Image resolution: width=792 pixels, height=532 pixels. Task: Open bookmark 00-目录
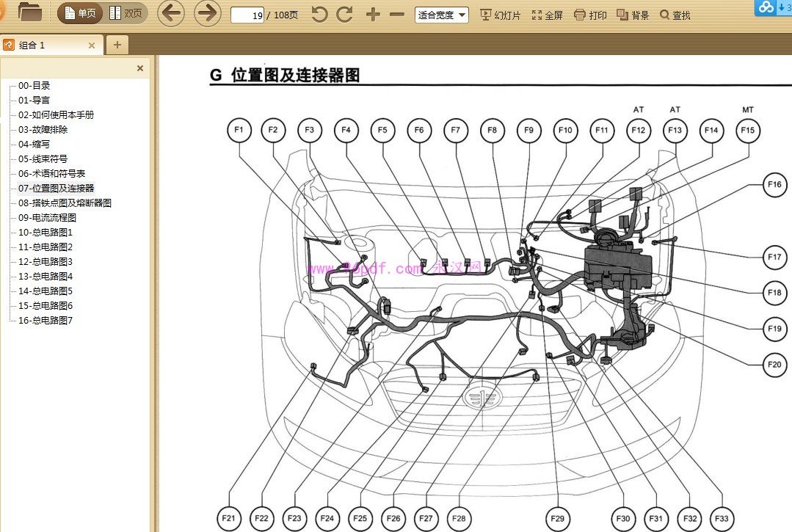point(34,85)
